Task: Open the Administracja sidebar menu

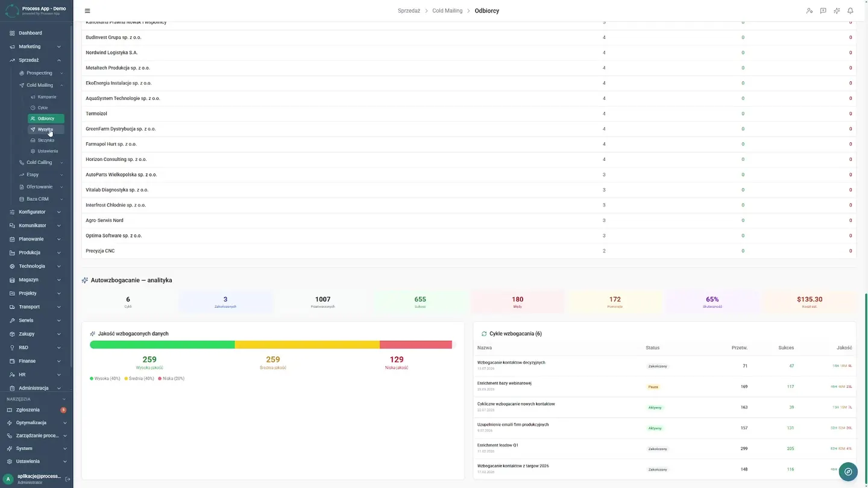Action: point(36,388)
